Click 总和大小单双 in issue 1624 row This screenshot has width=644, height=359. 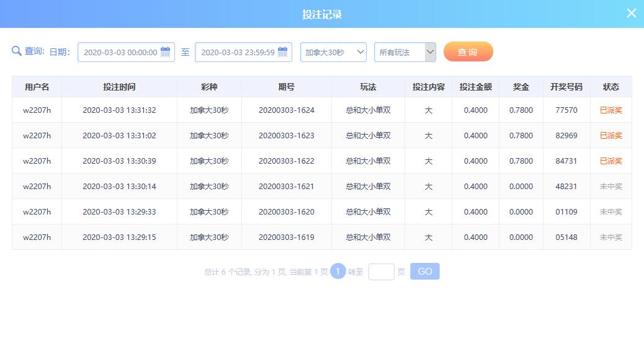[x=368, y=110]
